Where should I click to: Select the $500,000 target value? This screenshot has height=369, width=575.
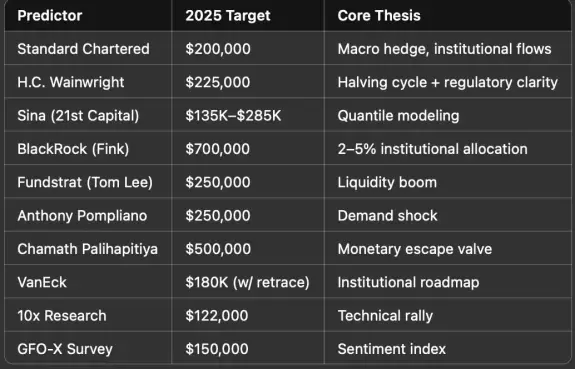coord(218,249)
